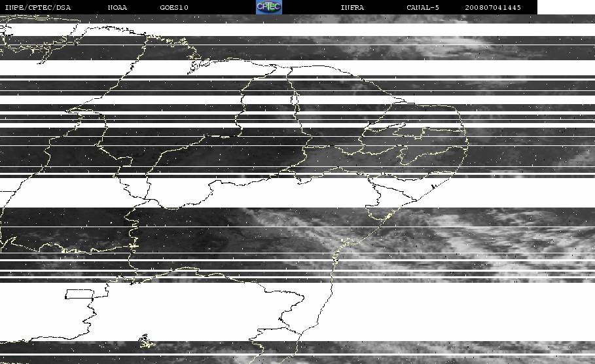
Task: Click the CPTEC logo in header
Action: 268,7
